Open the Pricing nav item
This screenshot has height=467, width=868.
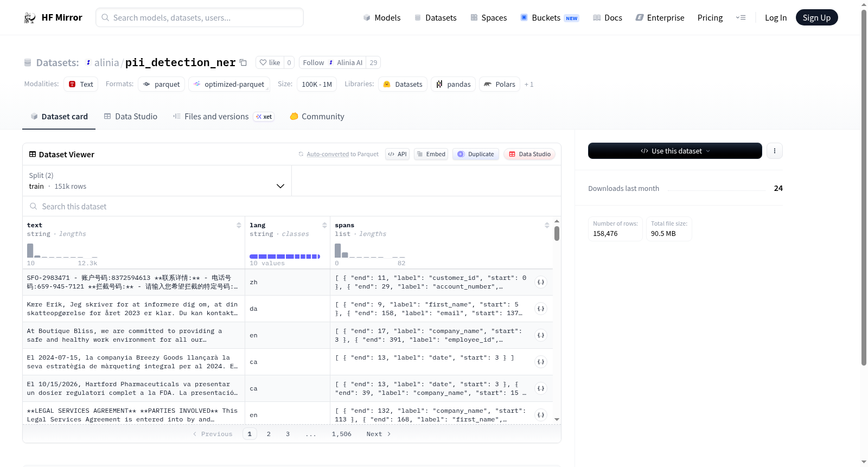(710, 17)
